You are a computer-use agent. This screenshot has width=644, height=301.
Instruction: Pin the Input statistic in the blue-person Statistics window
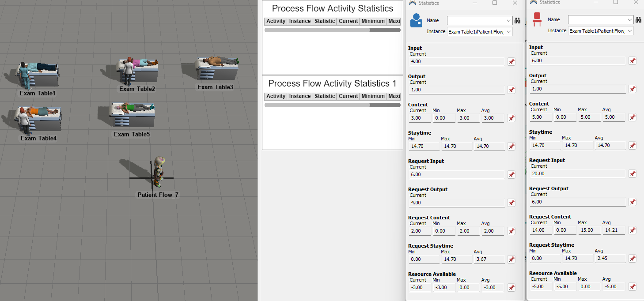tap(511, 62)
